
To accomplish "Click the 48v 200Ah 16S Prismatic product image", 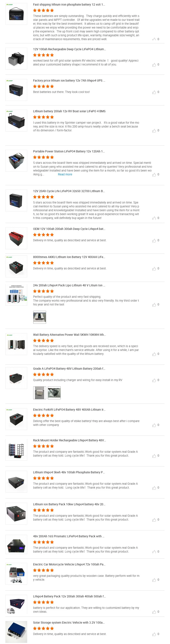I will click(16, 545).
